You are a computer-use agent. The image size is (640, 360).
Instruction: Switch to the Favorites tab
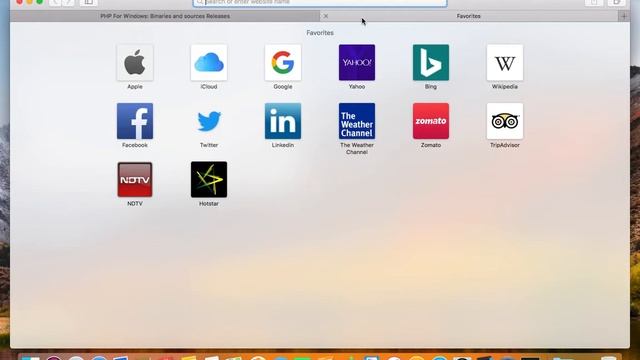[x=469, y=16]
